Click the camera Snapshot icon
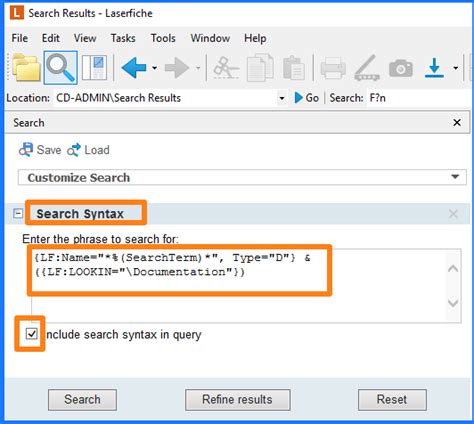 [x=401, y=68]
